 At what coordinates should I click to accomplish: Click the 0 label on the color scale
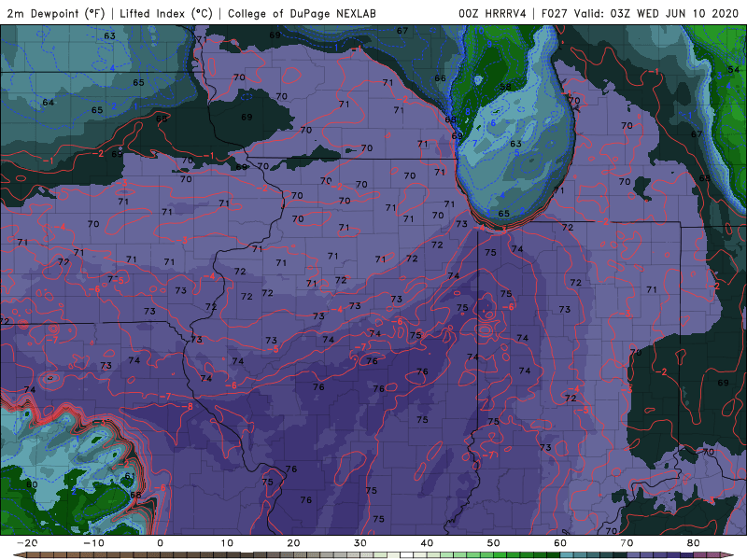(x=160, y=543)
